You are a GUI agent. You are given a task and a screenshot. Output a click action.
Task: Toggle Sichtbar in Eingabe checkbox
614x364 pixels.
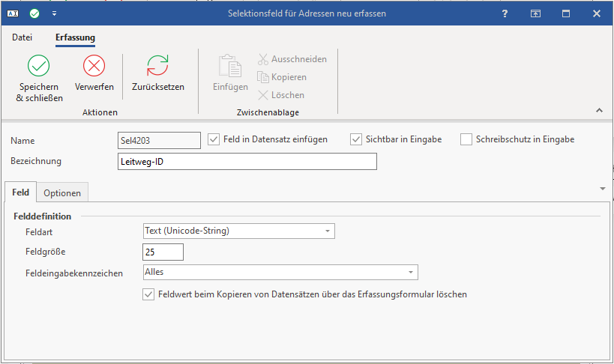(x=356, y=139)
